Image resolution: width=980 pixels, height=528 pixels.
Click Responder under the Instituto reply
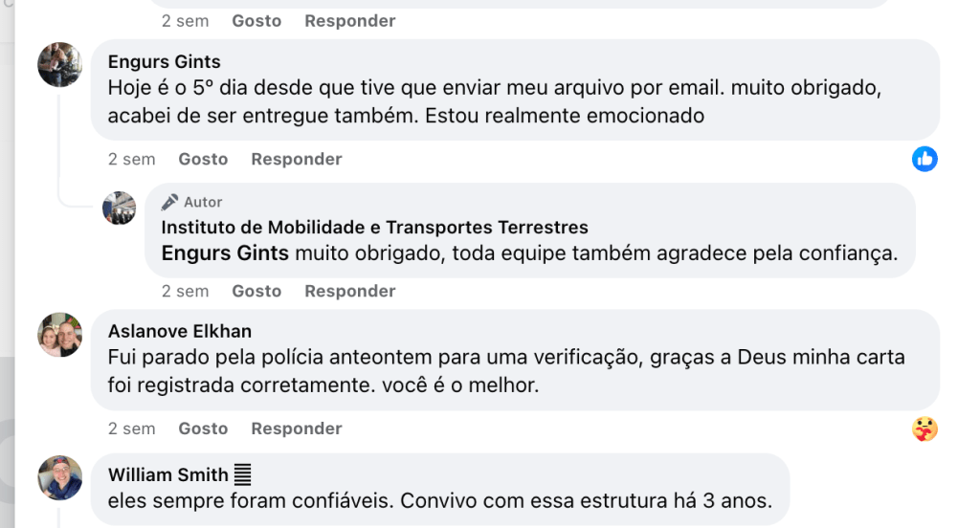click(349, 291)
